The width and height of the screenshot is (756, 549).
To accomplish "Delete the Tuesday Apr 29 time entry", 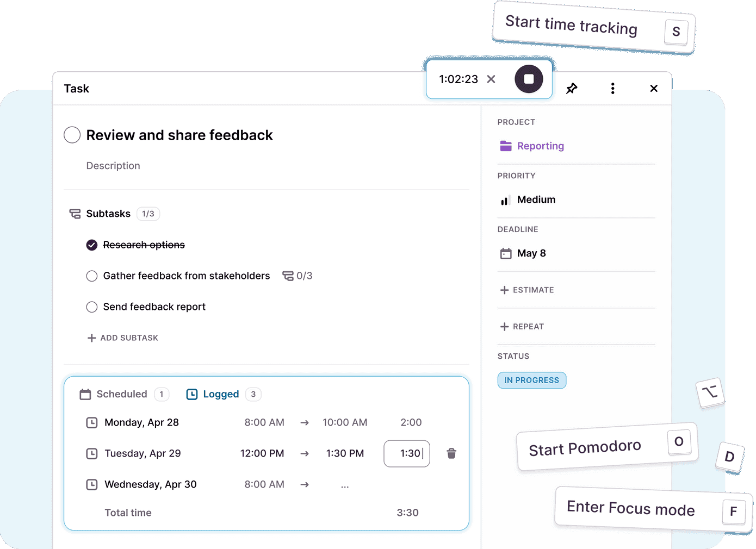I will (x=451, y=453).
